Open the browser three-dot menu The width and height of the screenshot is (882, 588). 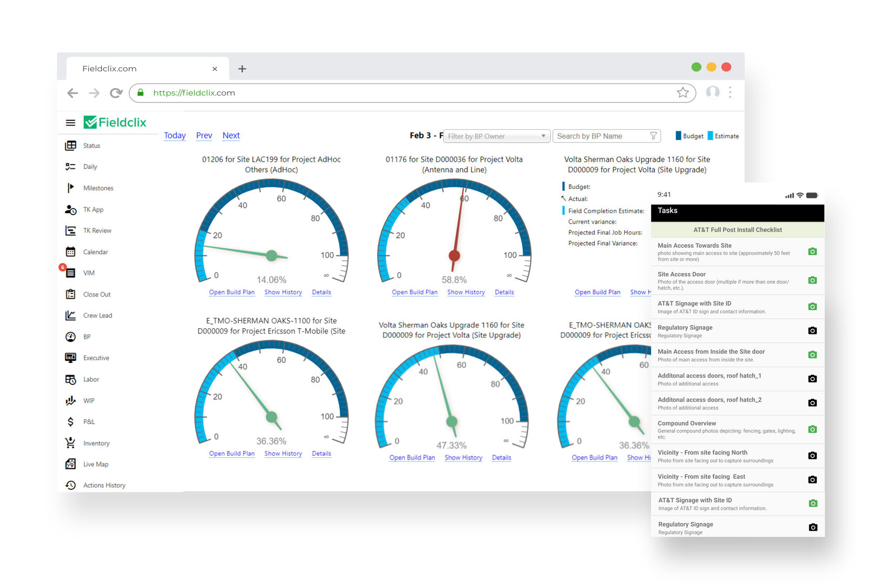tap(730, 93)
